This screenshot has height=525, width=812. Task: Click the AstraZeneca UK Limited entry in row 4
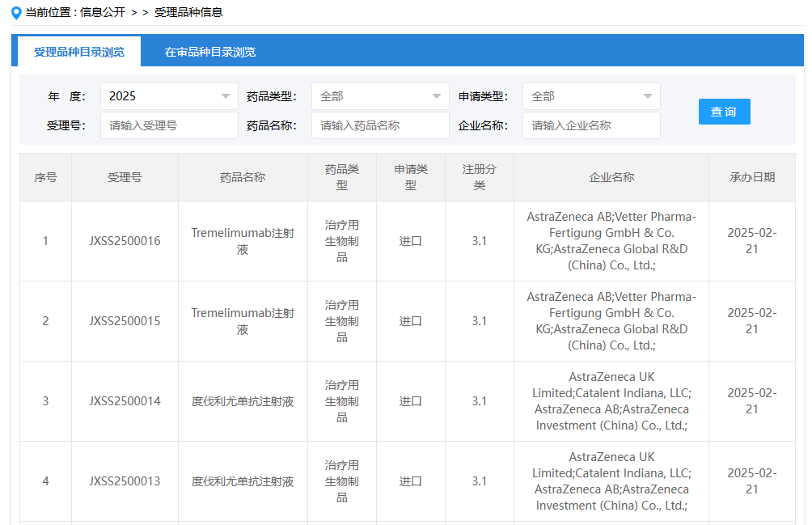611,481
